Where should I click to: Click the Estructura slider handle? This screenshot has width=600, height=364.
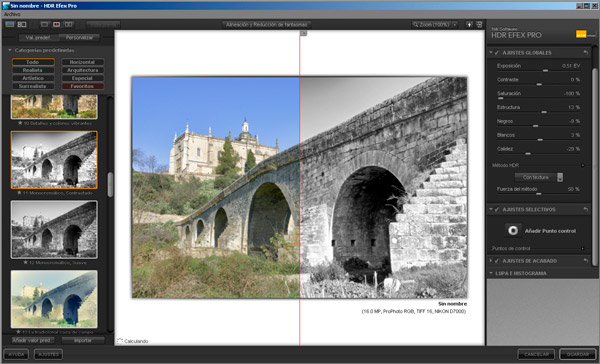(544, 112)
